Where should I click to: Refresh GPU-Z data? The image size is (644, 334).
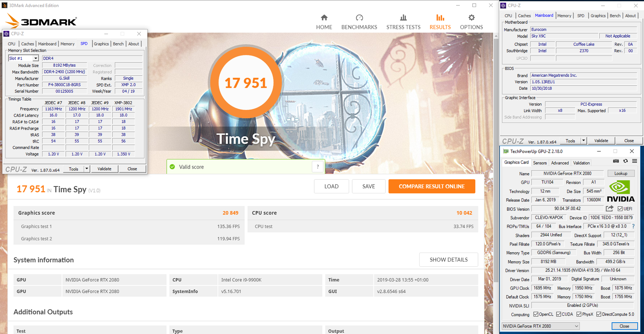coord(626,161)
